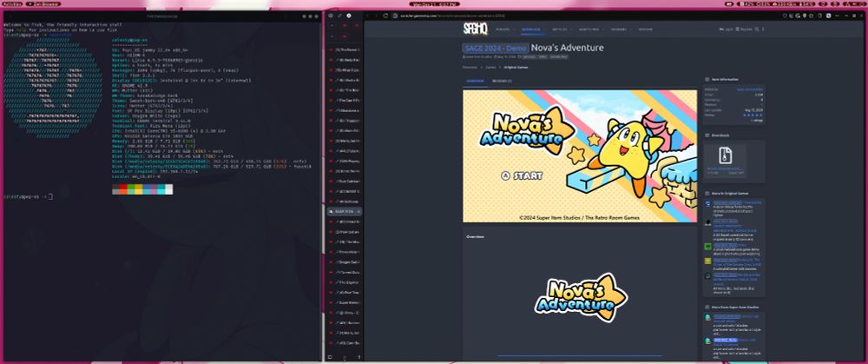Image resolution: width=868 pixels, height=364 pixels.
Task: Switch to the Overview tab
Action: click(475, 82)
